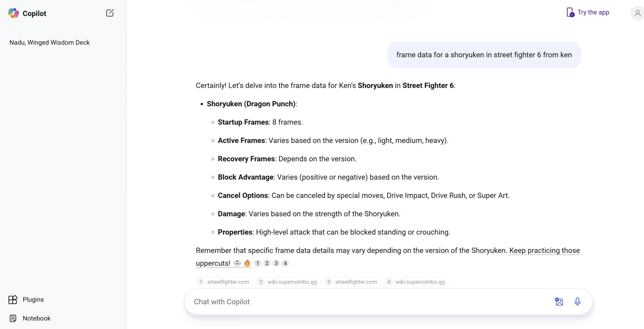Viewport: 644px width, 329px height.
Task: Click the Copilot logo icon
Action: (x=13, y=13)
